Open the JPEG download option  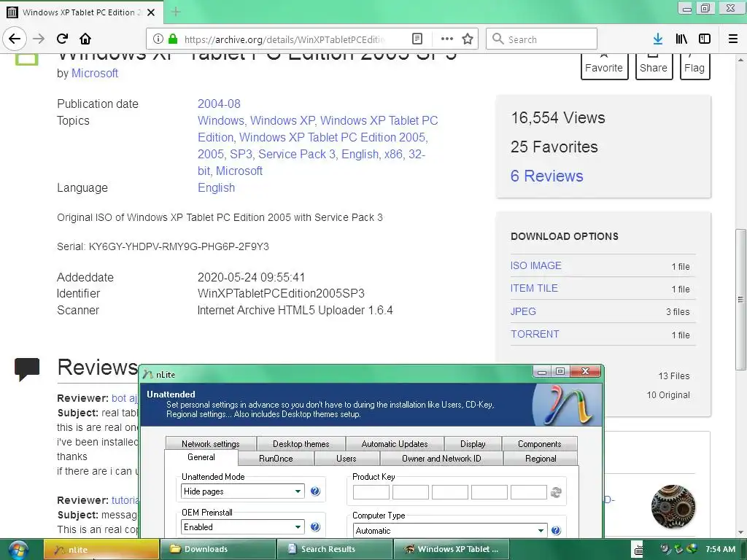click(523, 311)
